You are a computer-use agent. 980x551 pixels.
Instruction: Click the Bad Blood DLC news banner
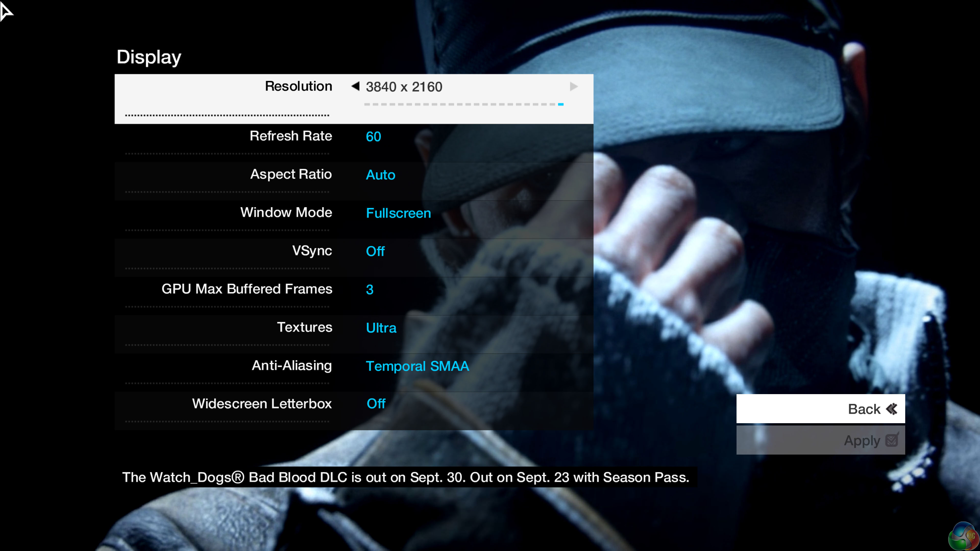pyautogui.click(x=406, y=477)
